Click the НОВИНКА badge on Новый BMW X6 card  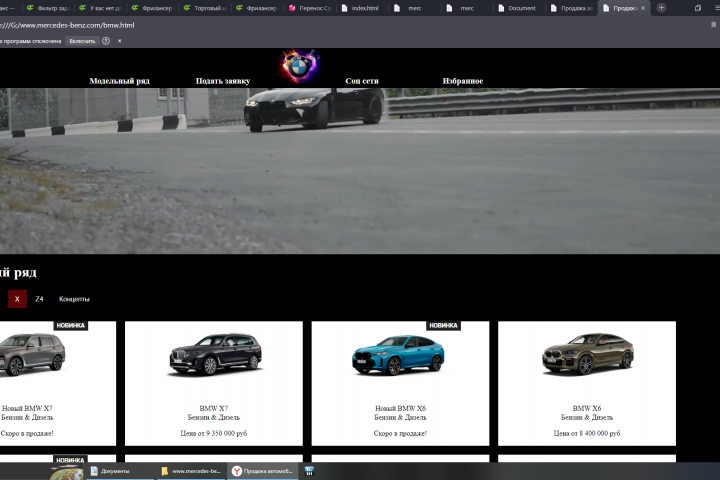tap(443, 326)
